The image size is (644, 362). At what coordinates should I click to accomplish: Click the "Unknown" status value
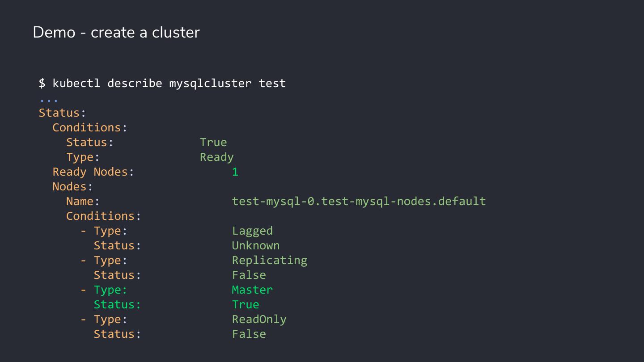pyautogui.click(x=256, y=245)
